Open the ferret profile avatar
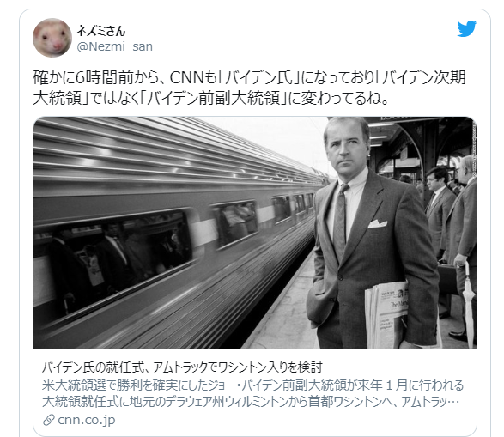Screen dimensions: 504x437 52,38
